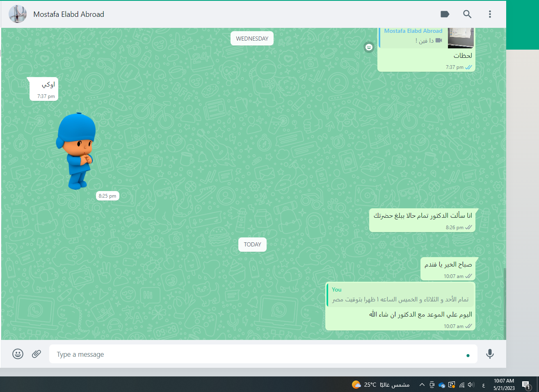Open OneDrive cloud tray icon
The image size is (539, 392).
pyautogui.click(x=442, y=385)
